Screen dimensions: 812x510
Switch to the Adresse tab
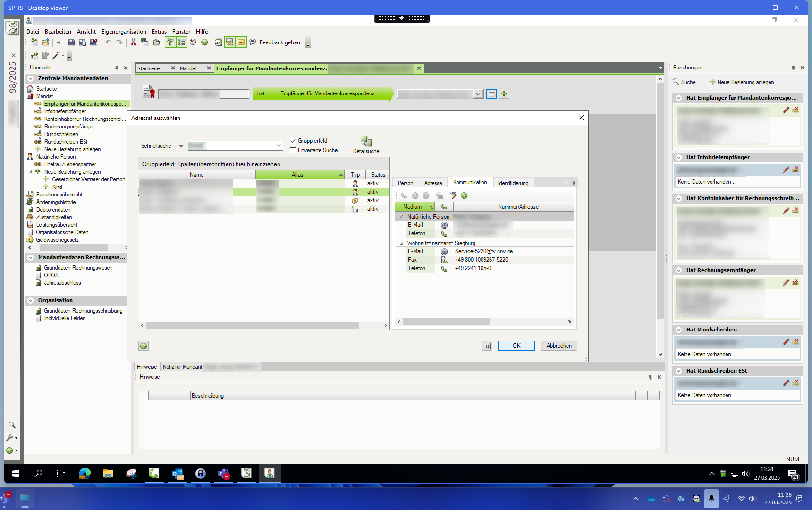[433, 183]
